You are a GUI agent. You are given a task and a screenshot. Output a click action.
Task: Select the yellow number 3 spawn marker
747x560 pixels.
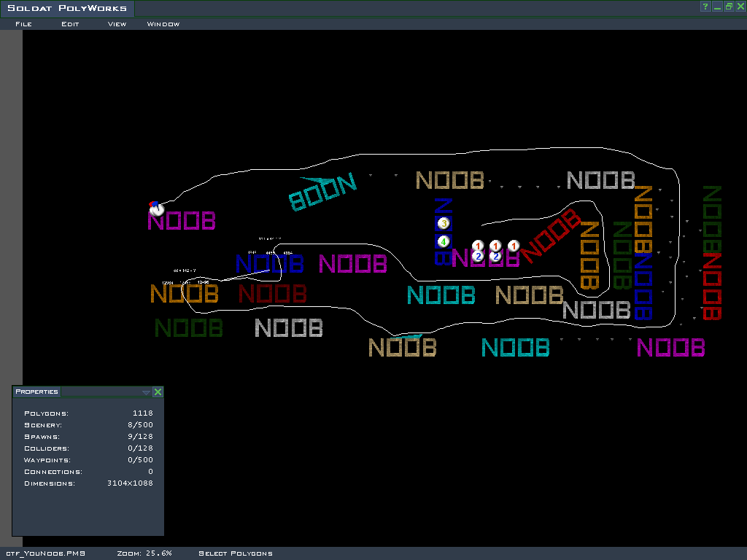pos(444,224)
